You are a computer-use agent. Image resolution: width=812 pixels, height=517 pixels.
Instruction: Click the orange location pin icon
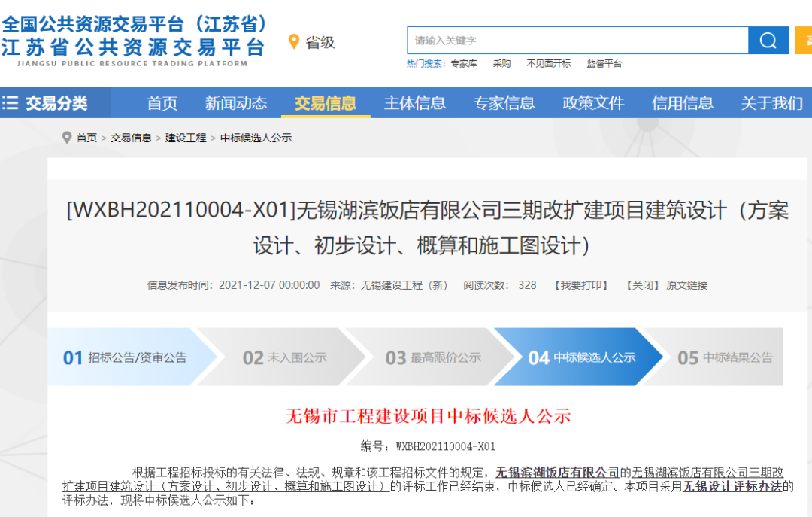pos(294,42)
